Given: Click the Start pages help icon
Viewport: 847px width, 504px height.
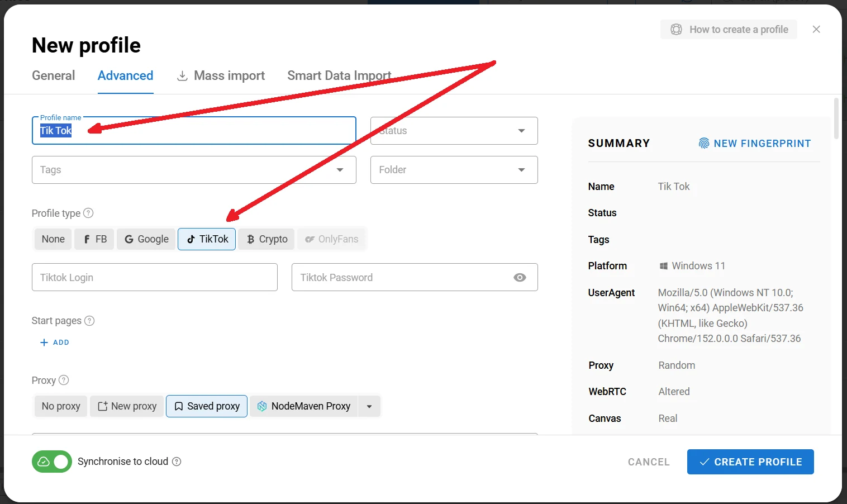Looking at the screenshot, I should click(89, 321).
